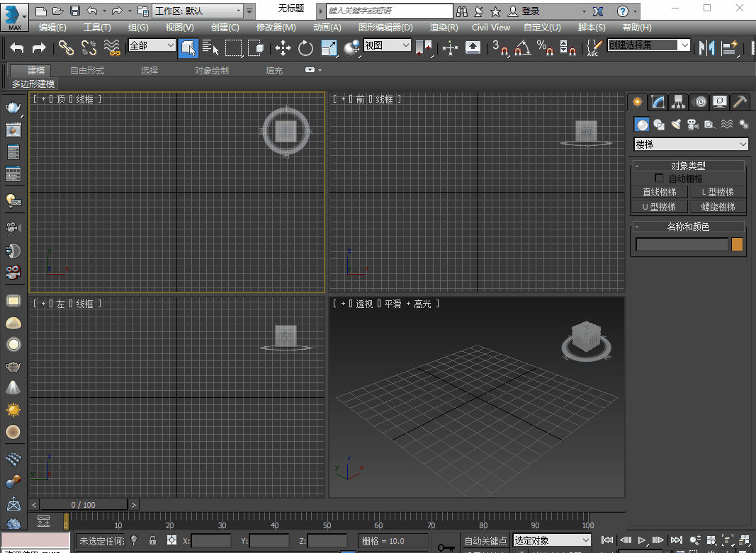Click the U 型楼梯 button
This screenshot has height=553, width=756.
(660, 207)
